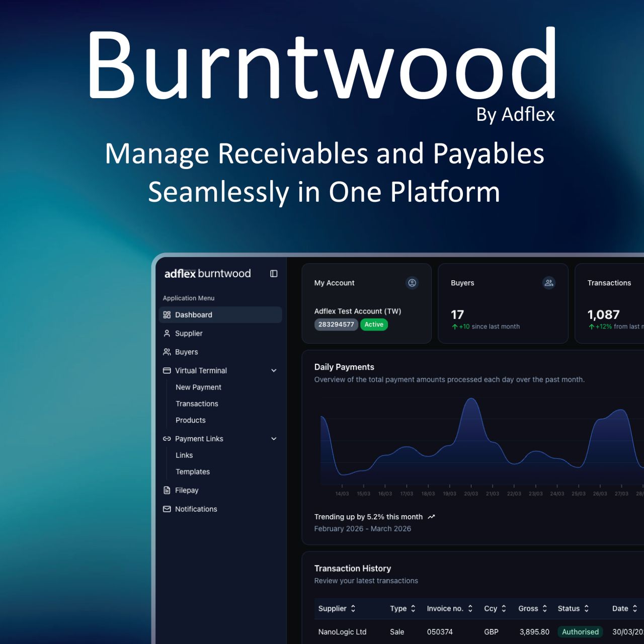Viewport: 644px width, 644px height.
Task: Click the Filepay document icon
Action: [x=167, y=490]
